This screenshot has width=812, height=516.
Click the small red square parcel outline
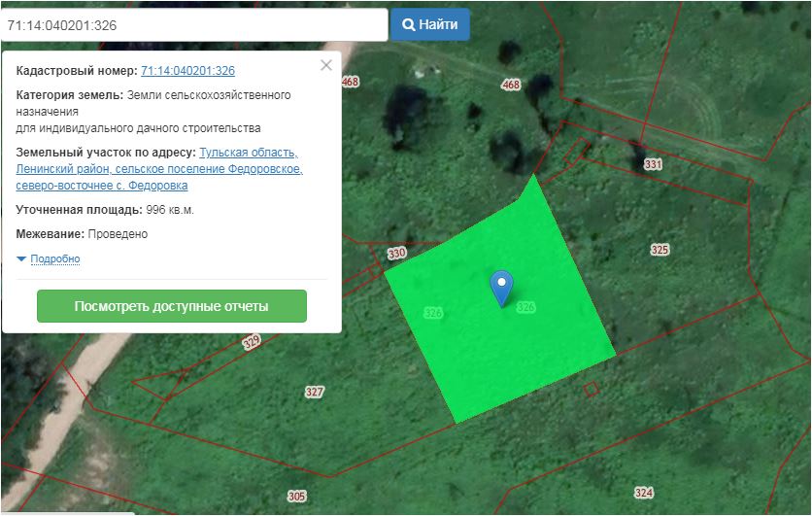pyautogui.click(x=590, y=389)
